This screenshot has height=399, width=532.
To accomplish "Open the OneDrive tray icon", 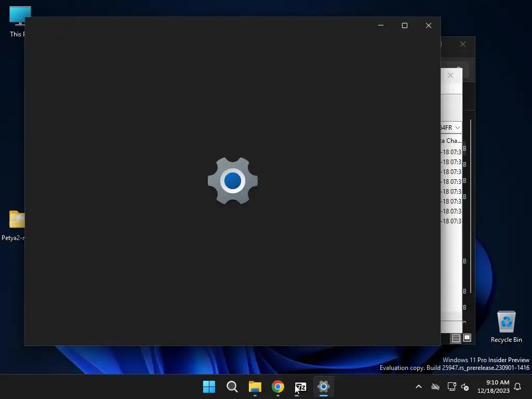I will (x=435, y=387).
